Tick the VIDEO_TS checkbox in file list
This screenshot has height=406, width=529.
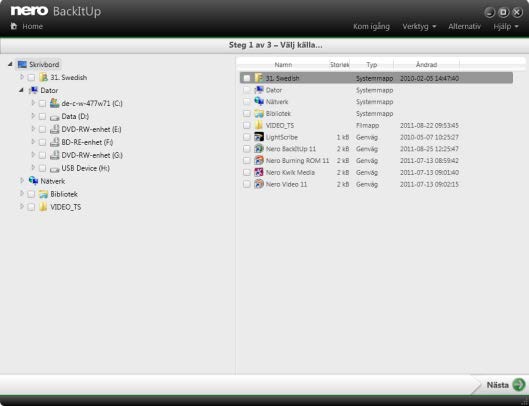click(247, 125)
